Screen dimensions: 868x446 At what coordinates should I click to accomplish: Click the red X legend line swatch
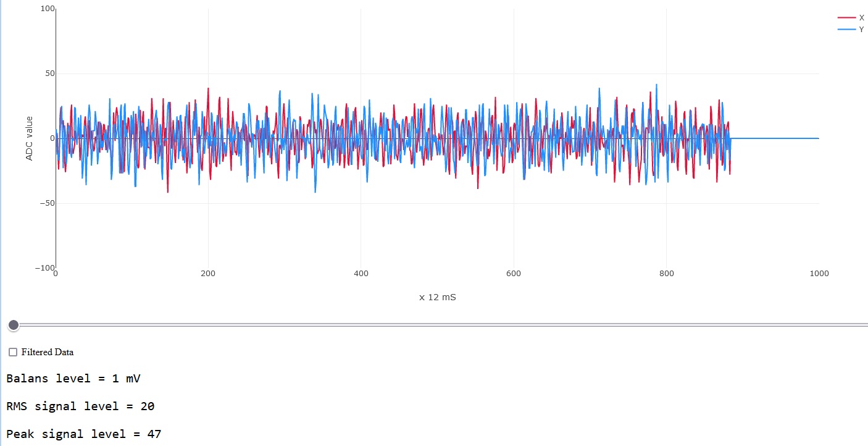(846, 18)
